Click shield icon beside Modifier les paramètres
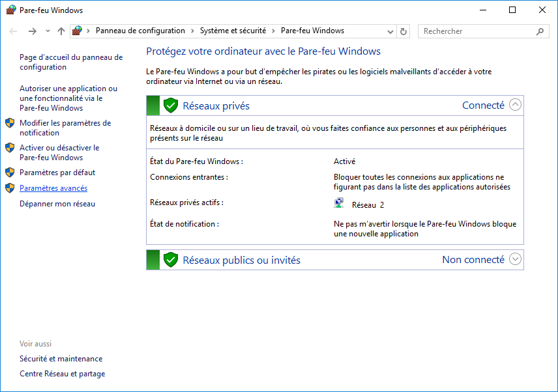 [x=10, y=123]
